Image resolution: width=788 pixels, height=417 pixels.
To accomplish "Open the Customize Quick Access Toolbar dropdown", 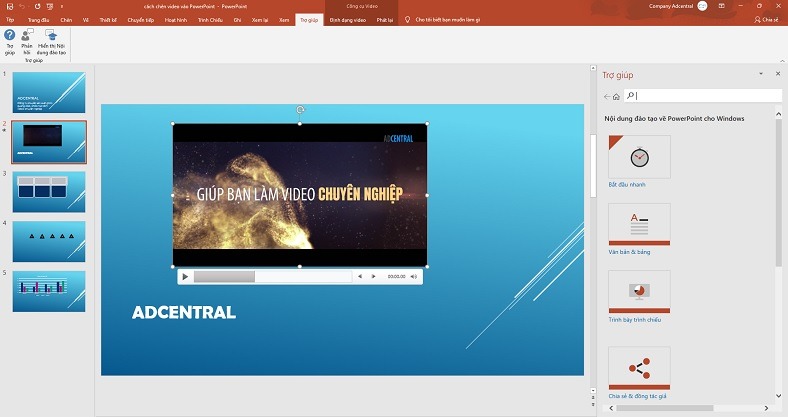I will pyautogui.click(x=62, y=7).
